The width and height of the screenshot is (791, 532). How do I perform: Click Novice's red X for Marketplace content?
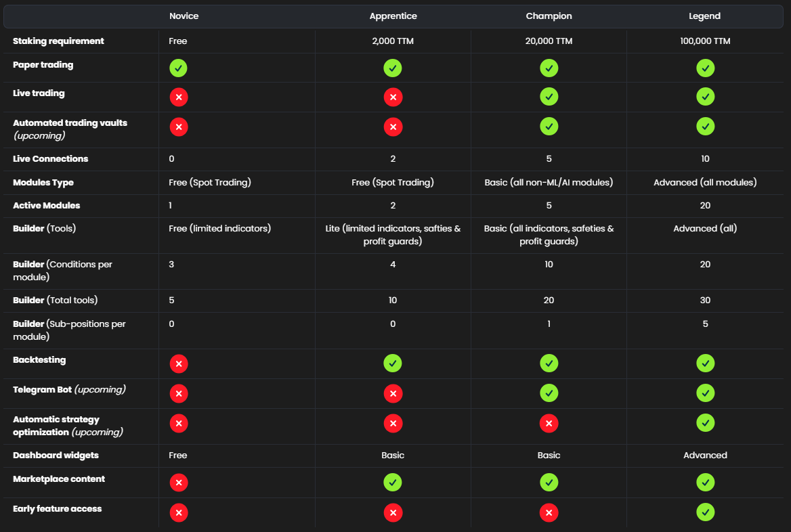pos(179,483)
